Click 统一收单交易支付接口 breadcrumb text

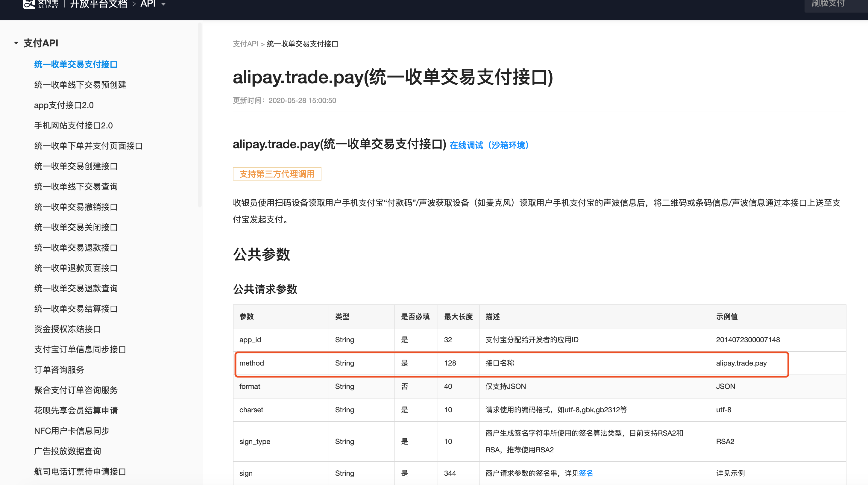click(x=302, y=44)
